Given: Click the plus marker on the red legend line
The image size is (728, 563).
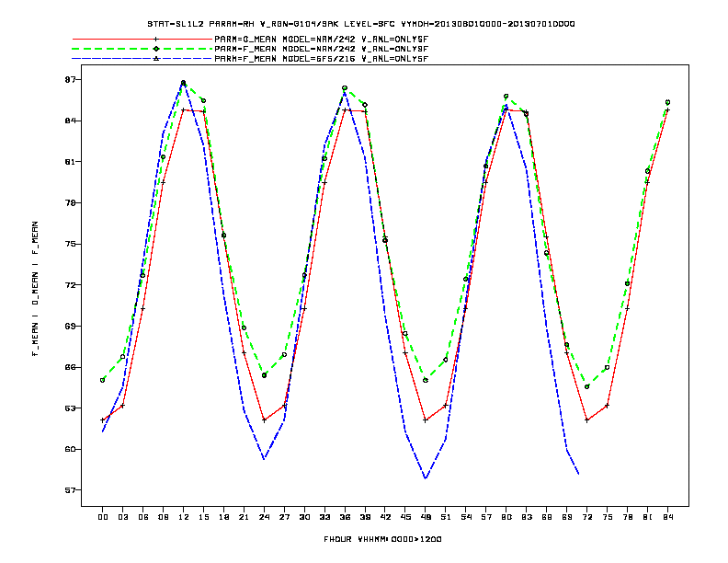Looking at the screenshot, I should [156, 40].
